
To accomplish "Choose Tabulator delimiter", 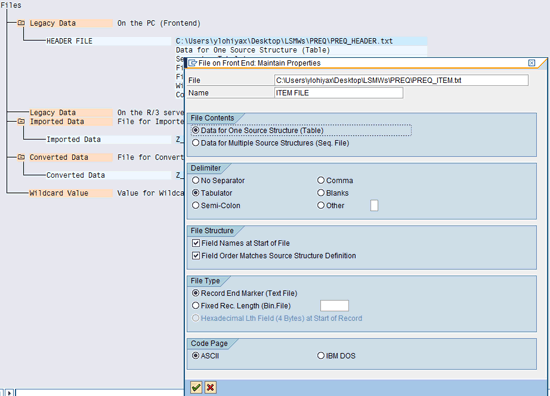I will 196,193.
